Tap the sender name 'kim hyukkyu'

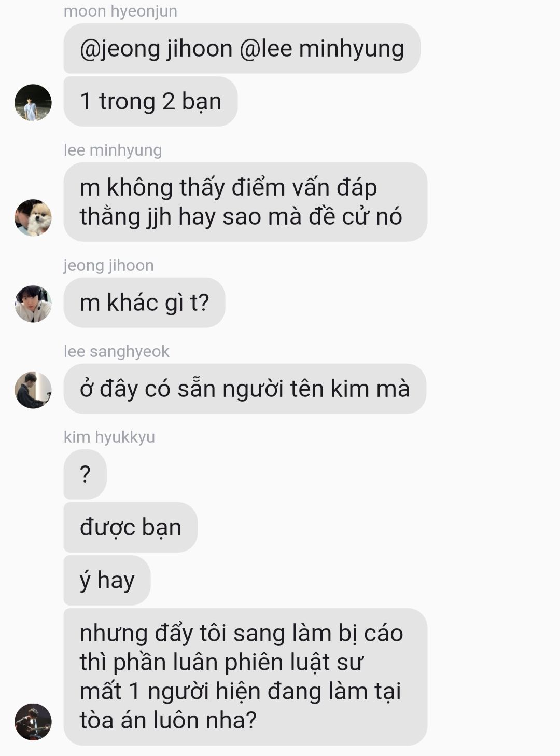pos(109,437)
